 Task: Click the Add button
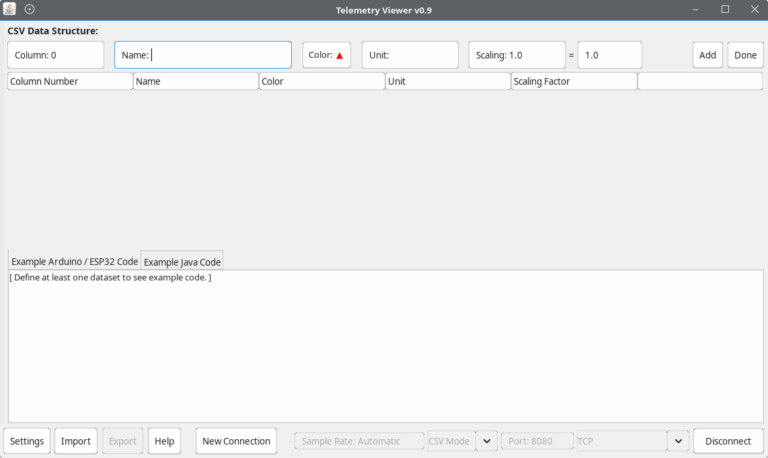tap(707, 55)
